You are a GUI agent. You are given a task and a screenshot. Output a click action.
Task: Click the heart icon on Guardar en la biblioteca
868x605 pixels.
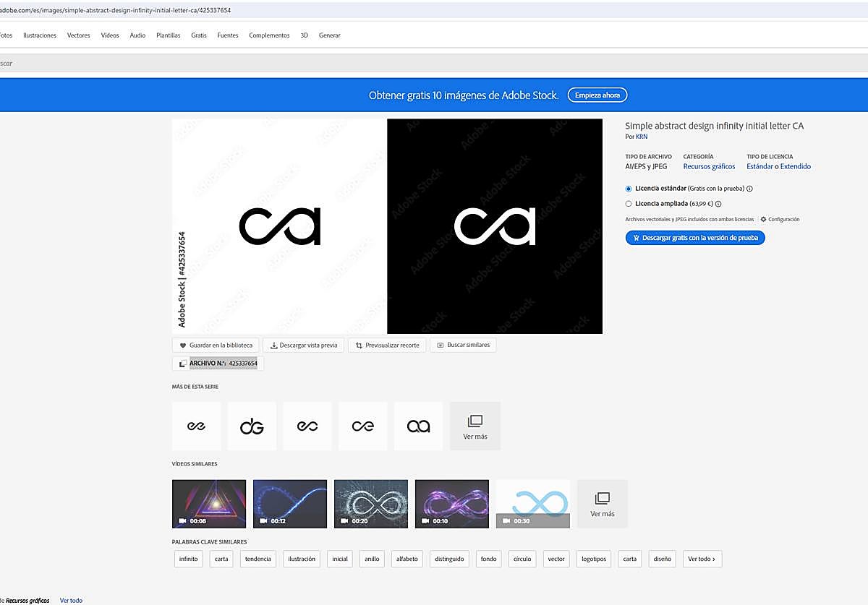click(183, 346)
